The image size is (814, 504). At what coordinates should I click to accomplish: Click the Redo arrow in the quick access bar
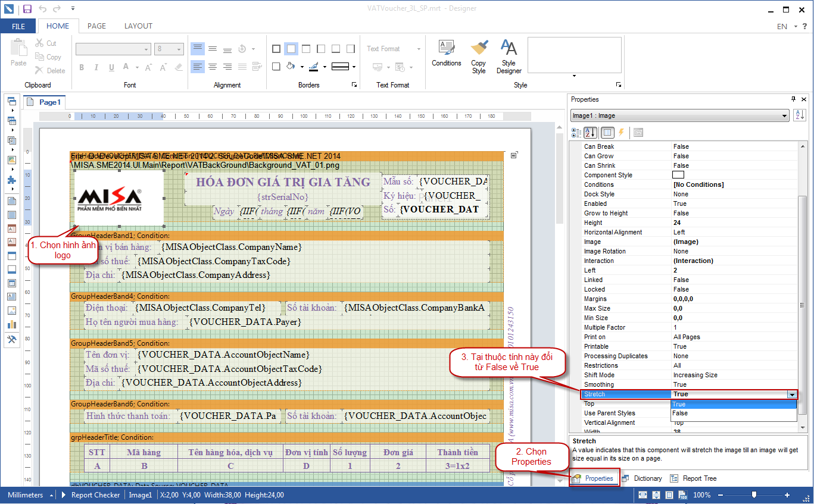(57, 9)
